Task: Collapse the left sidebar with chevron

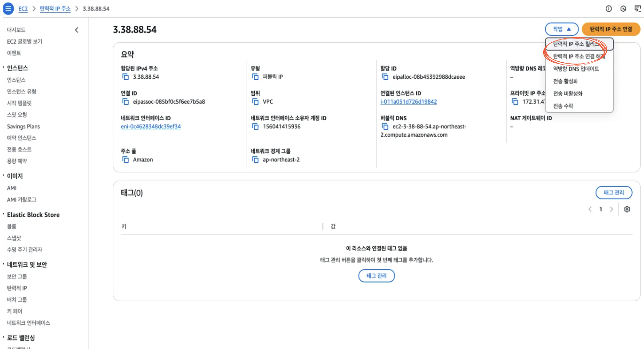Action: point(77,30)
